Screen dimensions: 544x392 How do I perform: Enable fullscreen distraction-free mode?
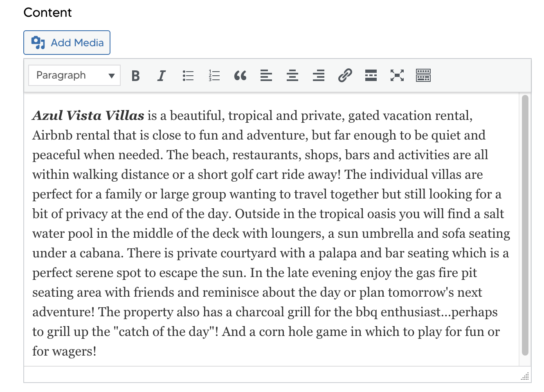tap(397, 76)
